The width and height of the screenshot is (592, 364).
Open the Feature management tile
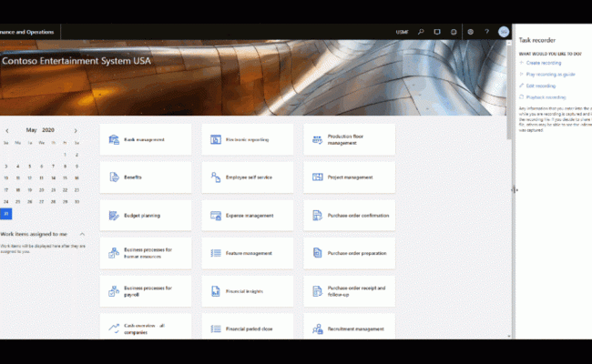[248, 253]
